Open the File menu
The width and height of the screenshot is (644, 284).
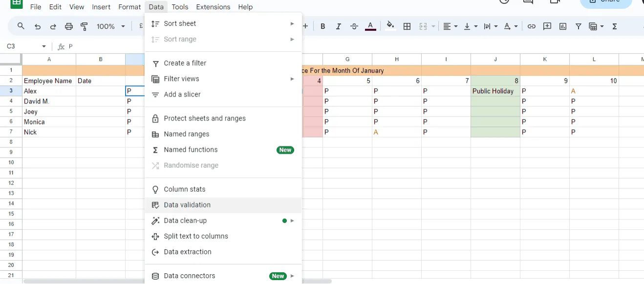pyautogui.click(x=36, y=7)
